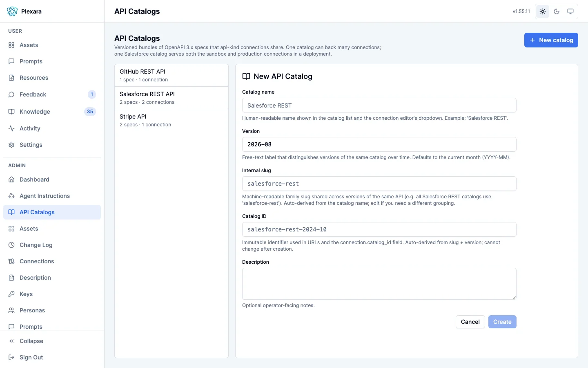588x368 pixels.
Task: Click the Plexara logo icon
Action: coord(12,11)
